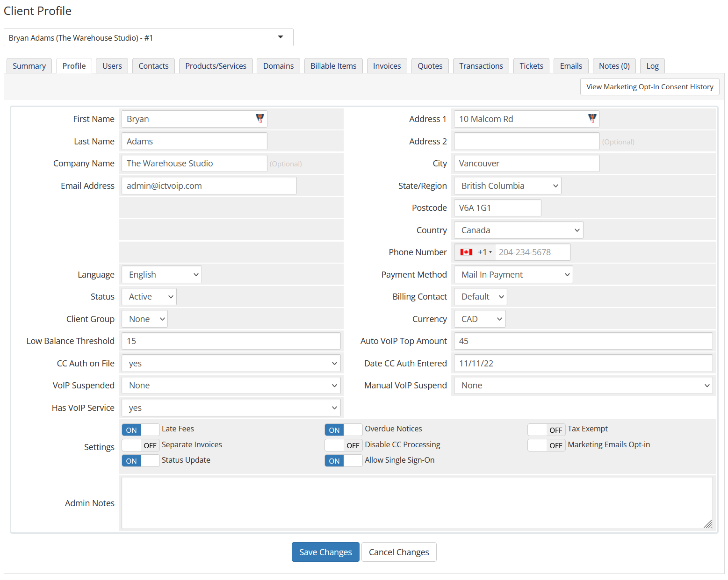Open the Manual VoIP Suspend dropdown
This screenshot has width=728, height=580.
coord(584,385)
